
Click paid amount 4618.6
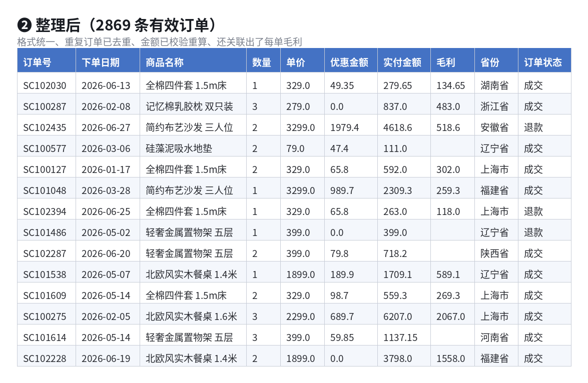397,128
